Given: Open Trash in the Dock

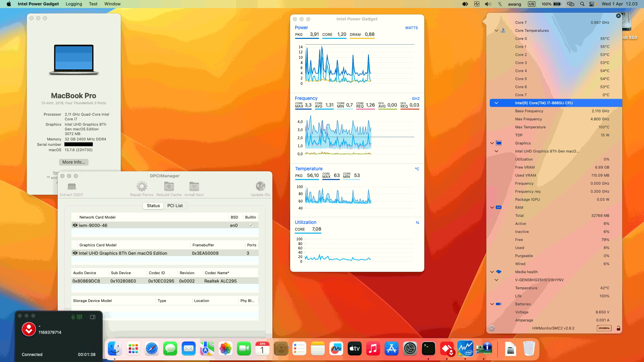Looking at the screenshot, I should pos(529,349).
